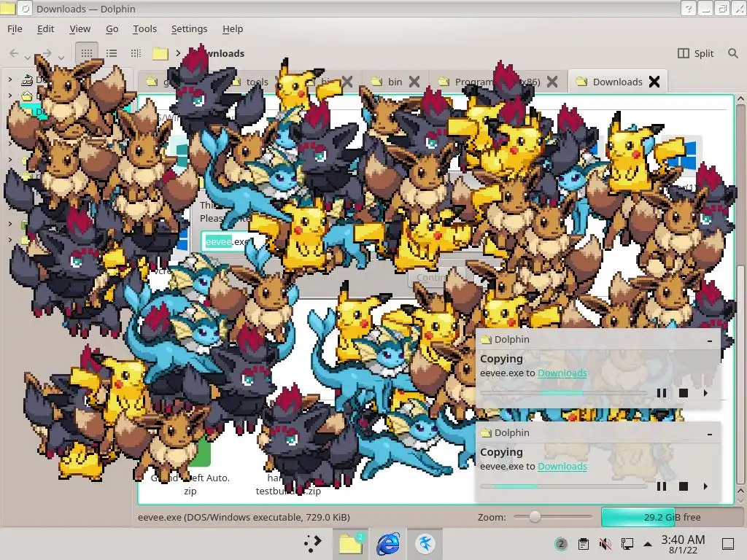The width and height of the screenshot is (747, 560).
Task: Open Downloads link in second copy notification
Action: click(x=562, y=466)
